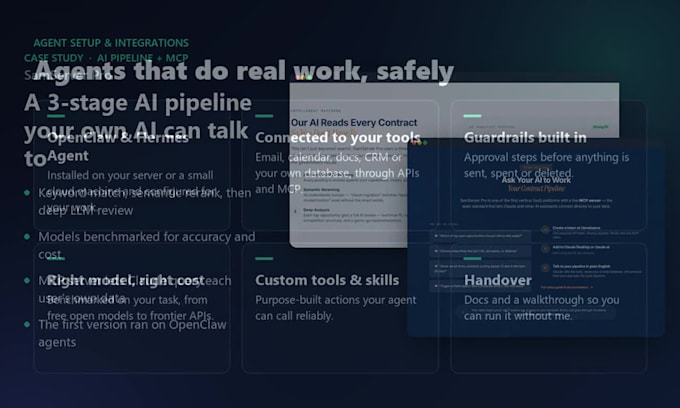Viewport: 680px width, 408px height.
Task: Click "Email, calendar, docs, CRM" description text
Action: [x=337, y=173]
